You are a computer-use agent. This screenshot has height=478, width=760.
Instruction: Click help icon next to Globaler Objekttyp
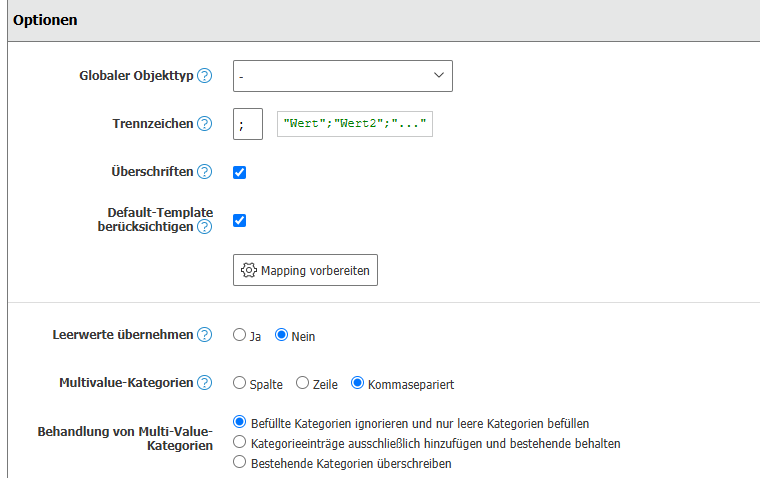205,76
